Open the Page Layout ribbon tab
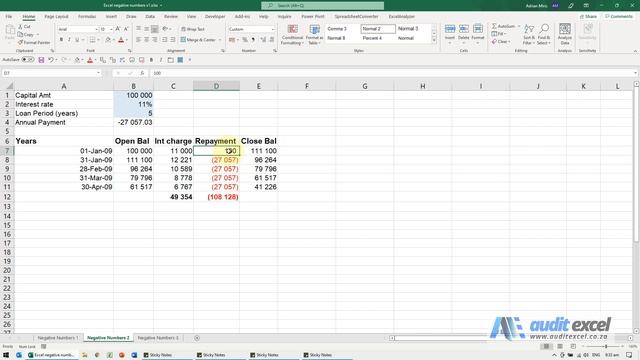Screen dimensions: 640x360 (56, 17)
